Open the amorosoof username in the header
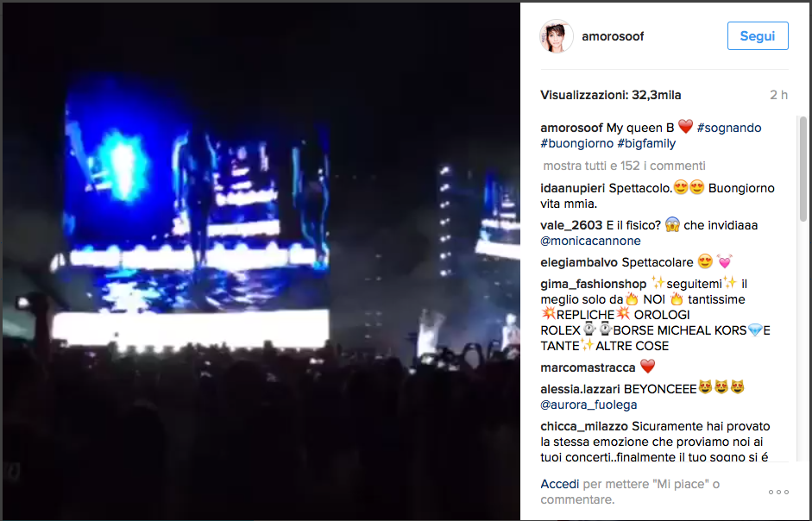The image size is (812, 521). 613,36
